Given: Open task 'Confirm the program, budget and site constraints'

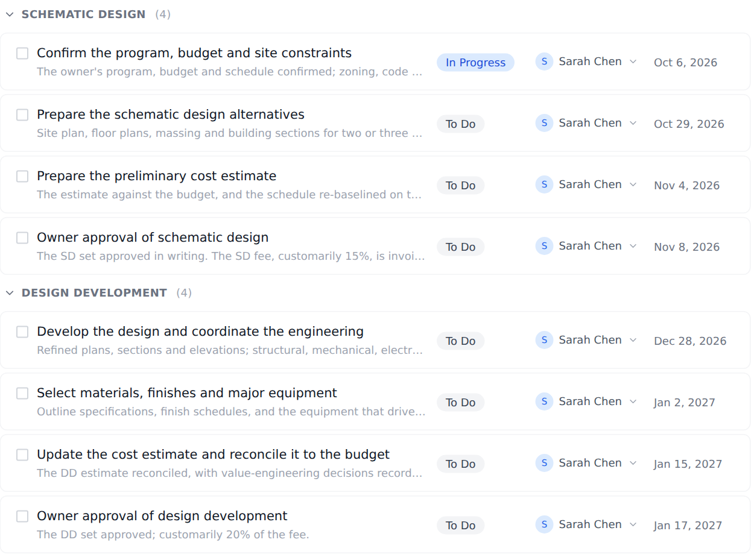Looking at the screenshot, I should tap(194, 53).
